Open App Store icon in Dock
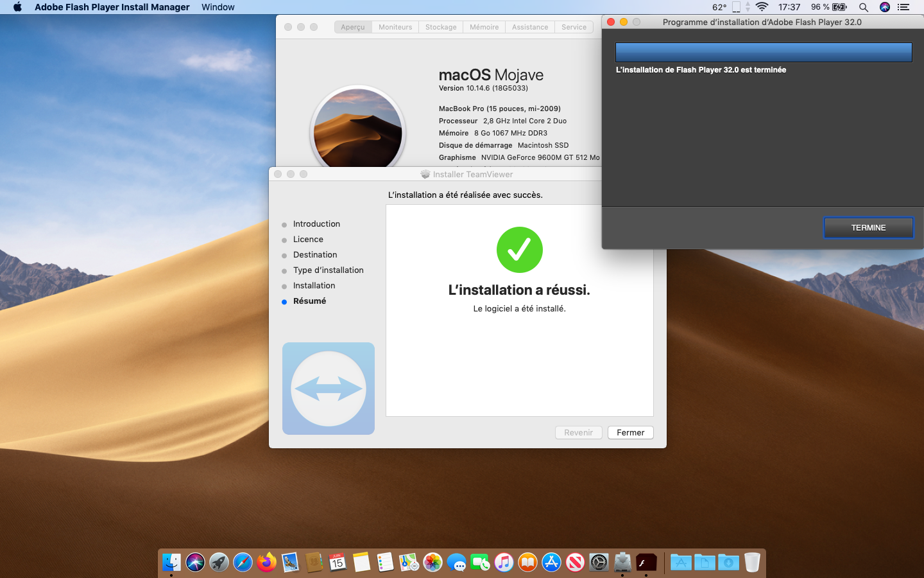Image resolution: width=924 pixels, height=578 pixels. tap(551, 563)
